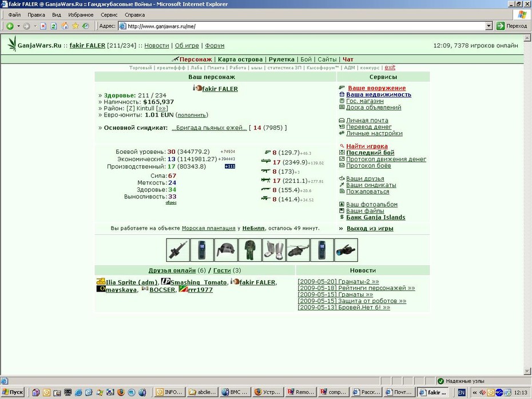Open the Форум link in header
The image size is (532, 399).
pyautogui.click(x=215, y=45)
